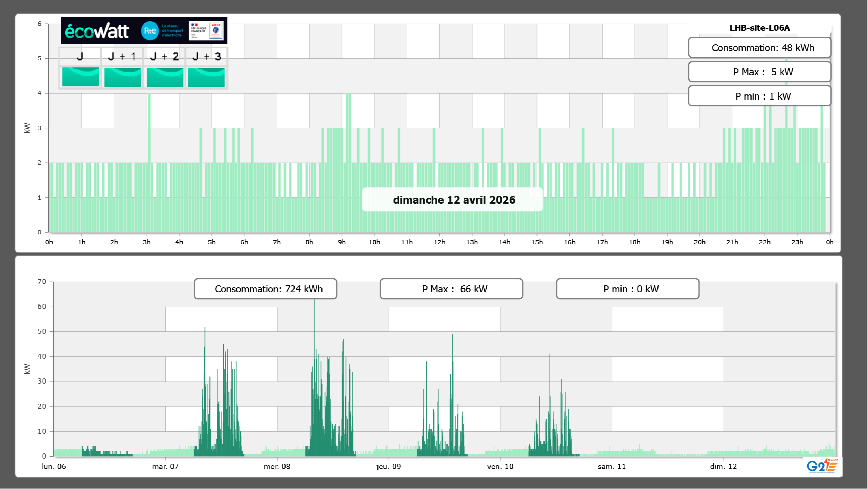Click the G2E France logo

[822, 466]
